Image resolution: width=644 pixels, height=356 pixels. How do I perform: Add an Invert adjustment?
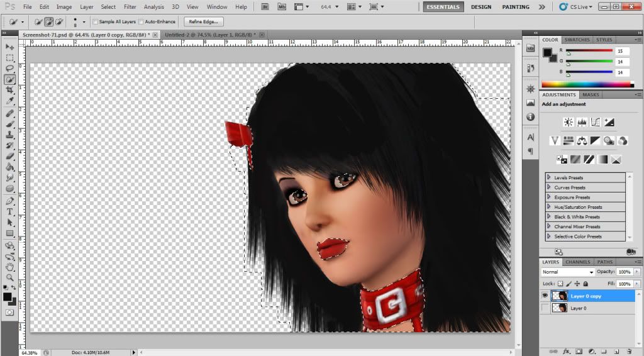562,159
